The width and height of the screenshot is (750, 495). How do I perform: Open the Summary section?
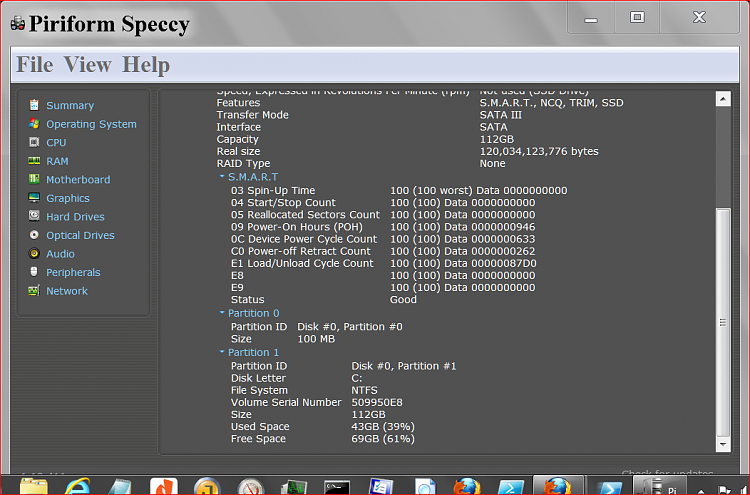tap(70, 105)
